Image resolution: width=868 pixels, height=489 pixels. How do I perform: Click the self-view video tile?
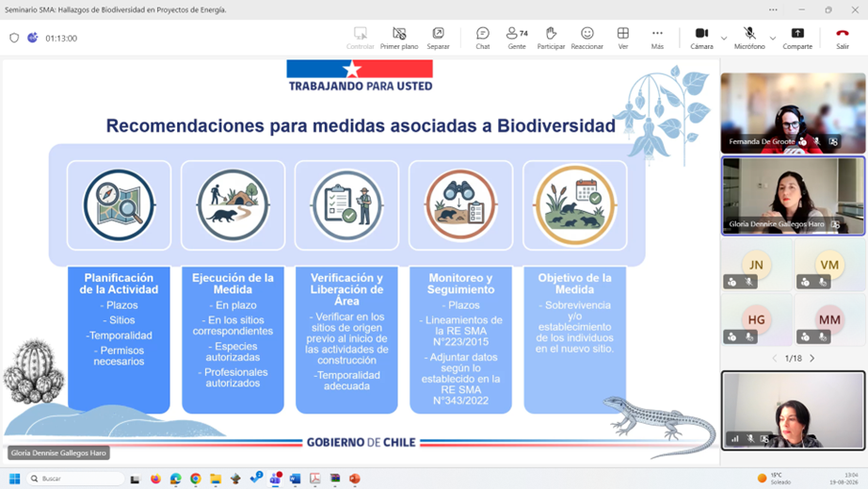pos(793,411)
